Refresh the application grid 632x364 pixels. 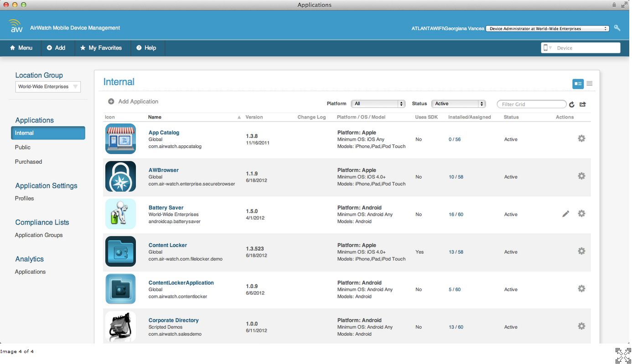[x=572, y=104]
